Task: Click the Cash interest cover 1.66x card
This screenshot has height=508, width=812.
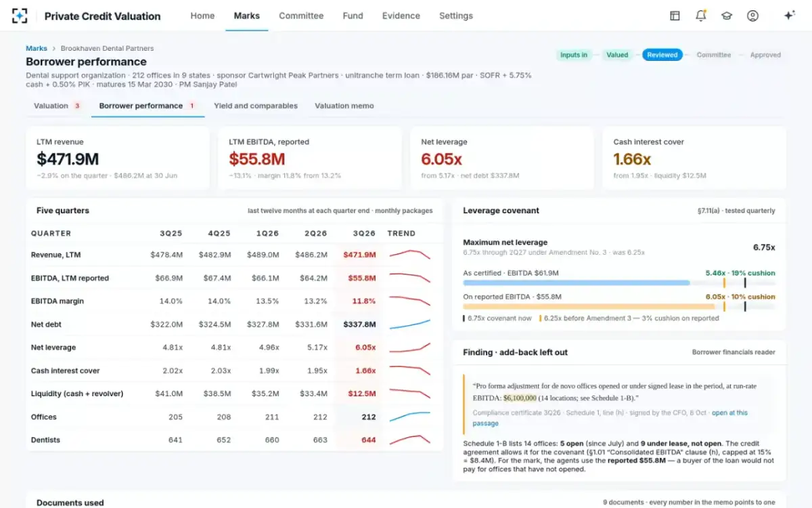Action: [694, 158]
